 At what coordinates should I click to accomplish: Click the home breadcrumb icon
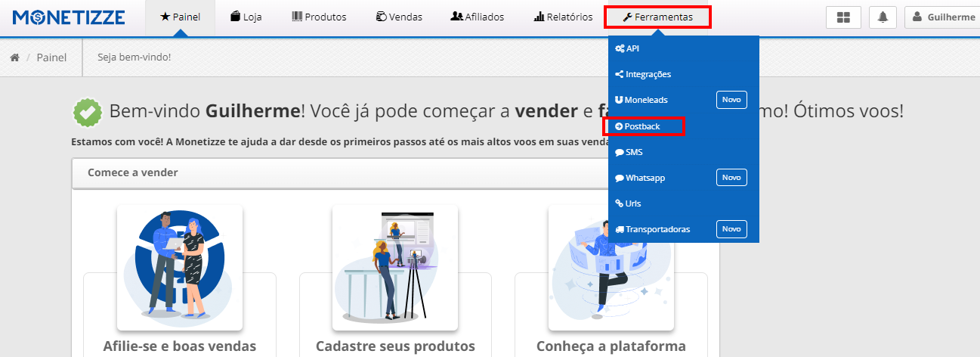pos(14,57)
